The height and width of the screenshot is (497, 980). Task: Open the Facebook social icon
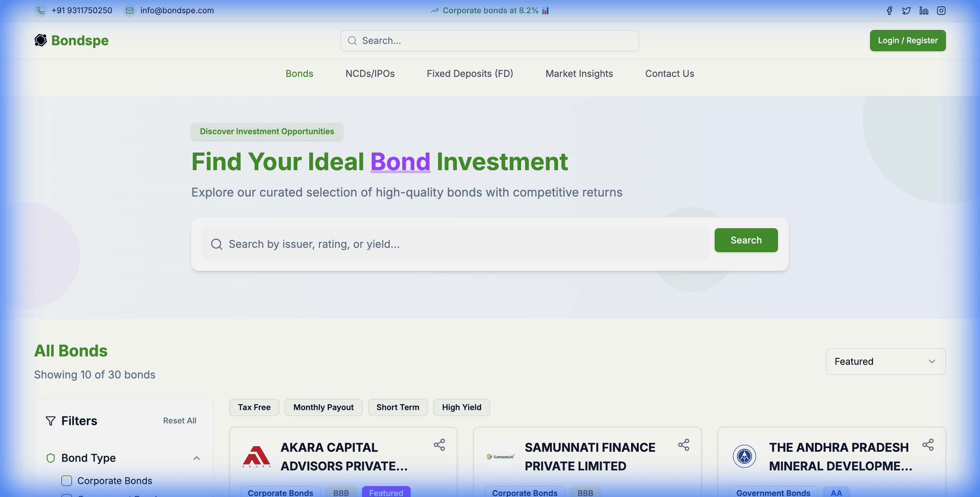click(x=889, y=11)
